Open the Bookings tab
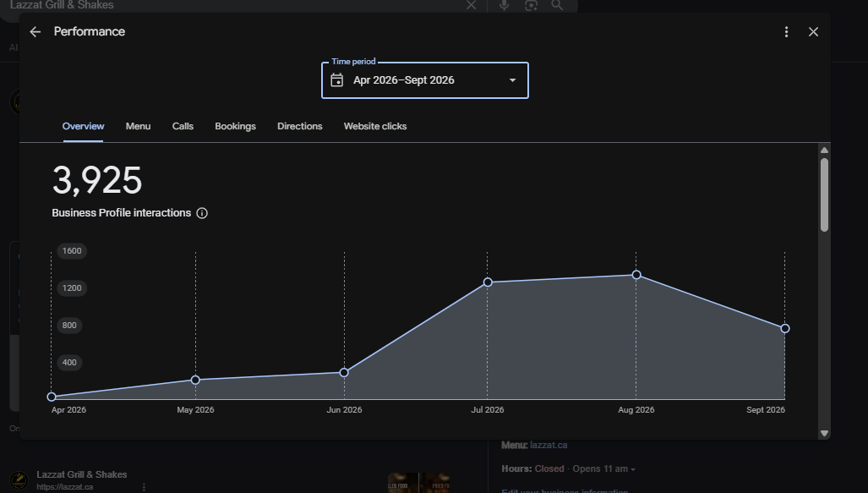 pyautogui.click(x=235, y=126)
